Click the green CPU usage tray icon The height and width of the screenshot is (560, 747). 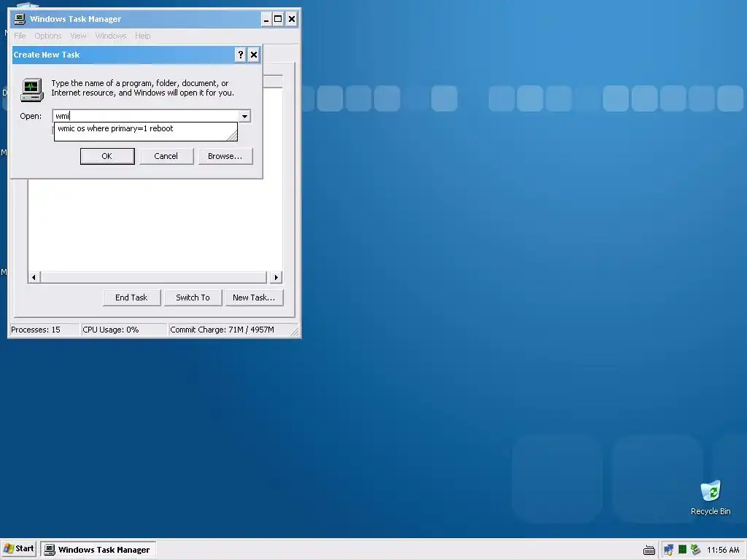[682, 550]
